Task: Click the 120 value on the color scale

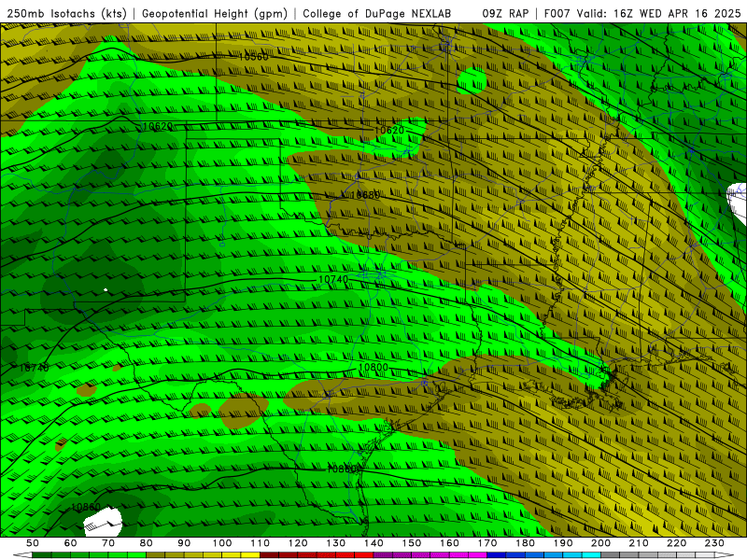Action: [298, 543]
